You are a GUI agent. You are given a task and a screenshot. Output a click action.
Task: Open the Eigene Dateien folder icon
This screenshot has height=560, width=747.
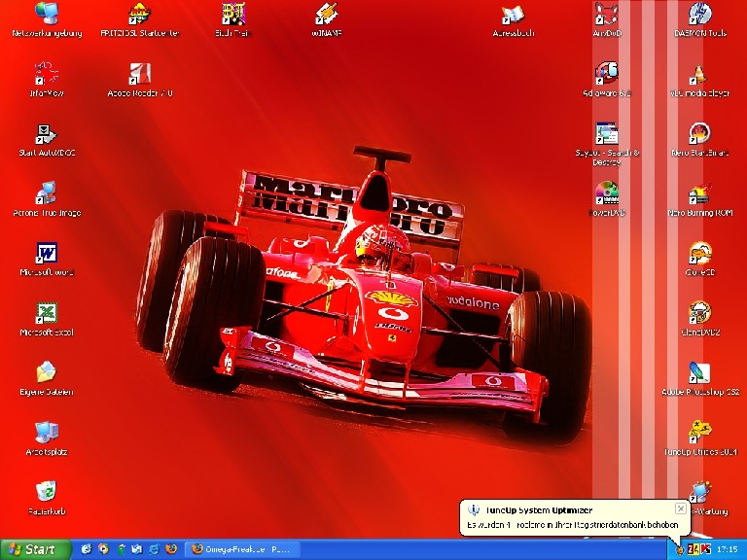point(46,373)
